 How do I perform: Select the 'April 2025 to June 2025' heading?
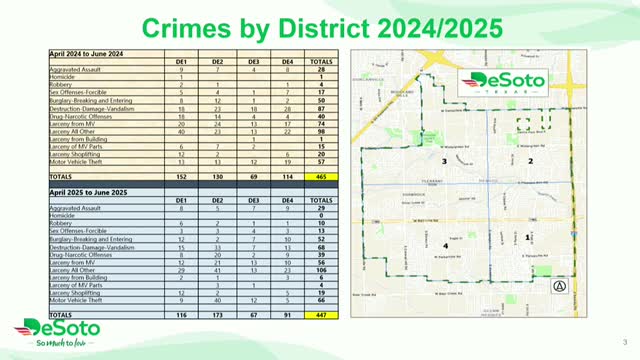(88, 192)
